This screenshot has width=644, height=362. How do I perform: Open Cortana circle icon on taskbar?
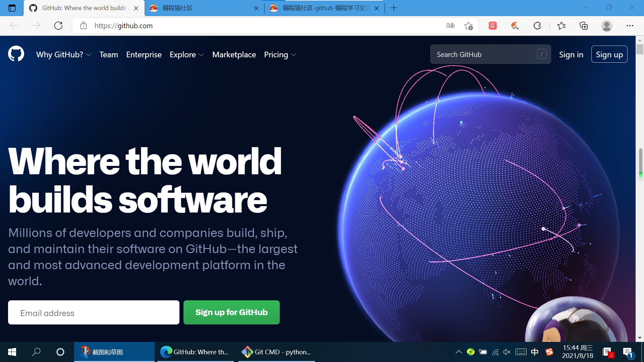pos(60,352)
